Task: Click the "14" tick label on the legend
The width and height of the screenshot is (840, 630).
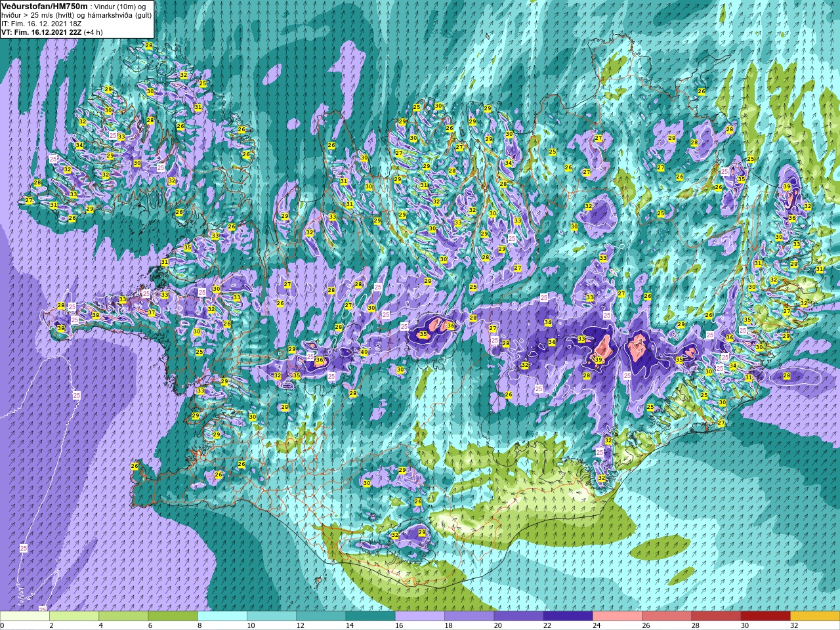Action: pyautogui.click(x=349, y=625)
